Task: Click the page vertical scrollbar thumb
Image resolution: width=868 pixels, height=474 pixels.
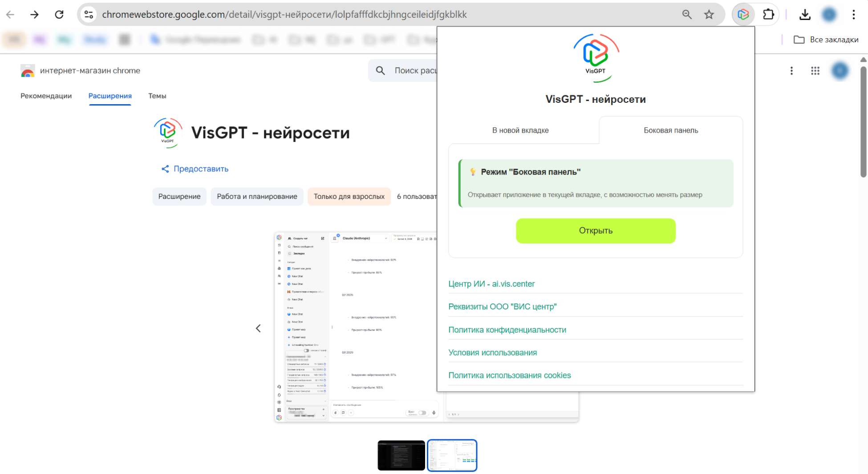Action: pyautogui.click(x=864, y=122)
